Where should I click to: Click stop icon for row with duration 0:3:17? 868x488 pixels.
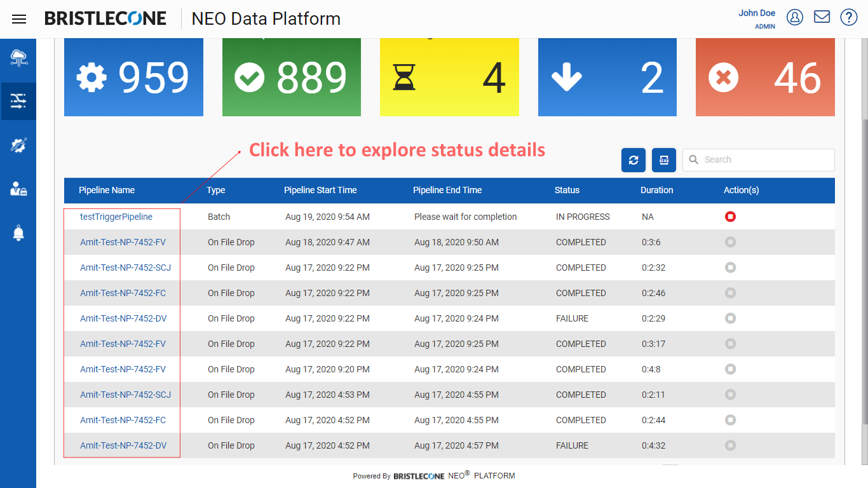point(730,344)
